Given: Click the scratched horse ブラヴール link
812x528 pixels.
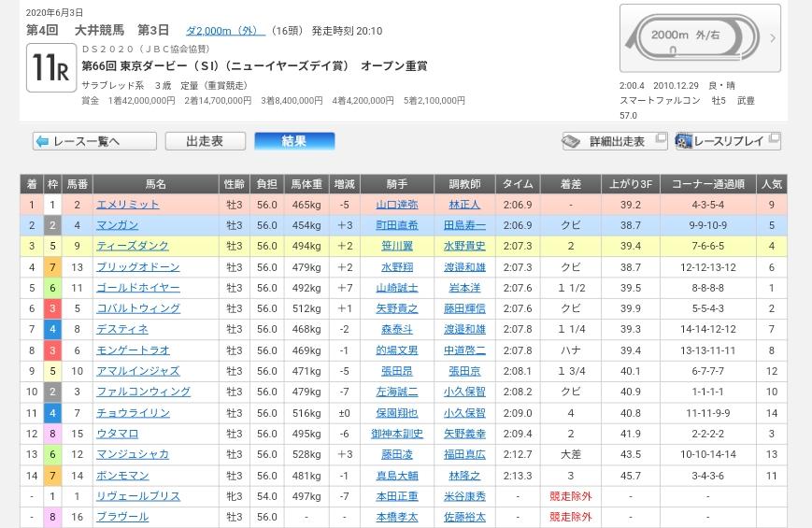Looking at the screenshot, I should tap(121, 517).
